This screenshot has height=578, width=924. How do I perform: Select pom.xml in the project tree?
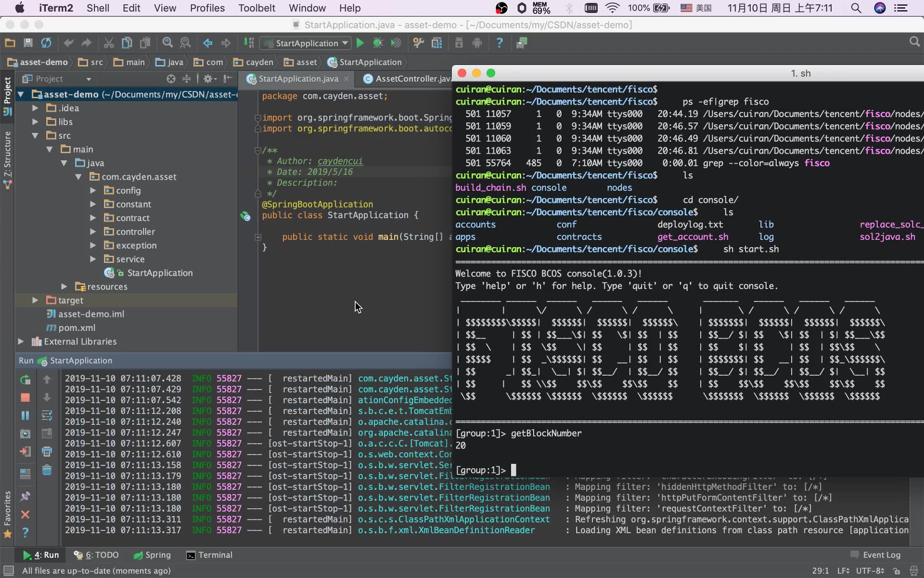coord(70,328)
